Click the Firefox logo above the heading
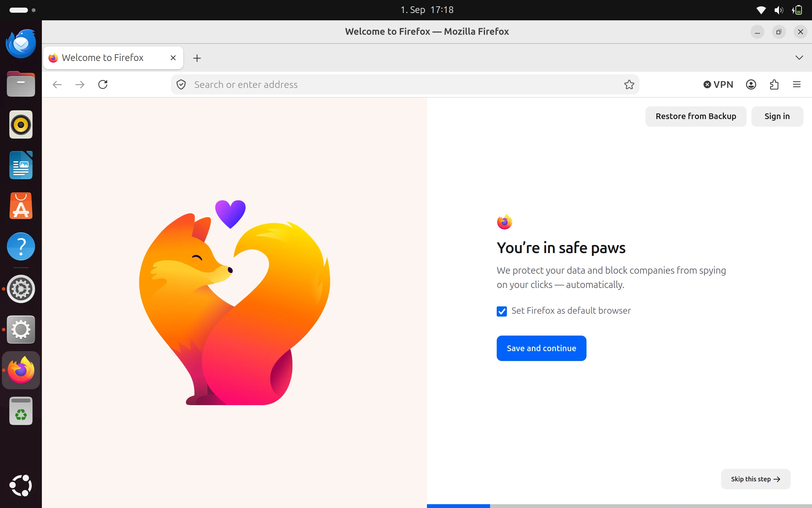The width and height of the screenshot is (812, 508). pyautogui.click(x=504, y=222)
